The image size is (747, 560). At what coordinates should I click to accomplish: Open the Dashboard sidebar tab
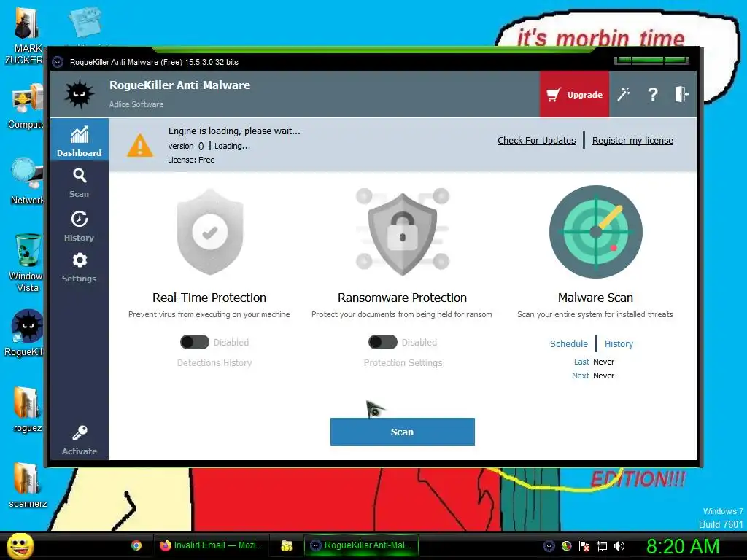[79, 139]
